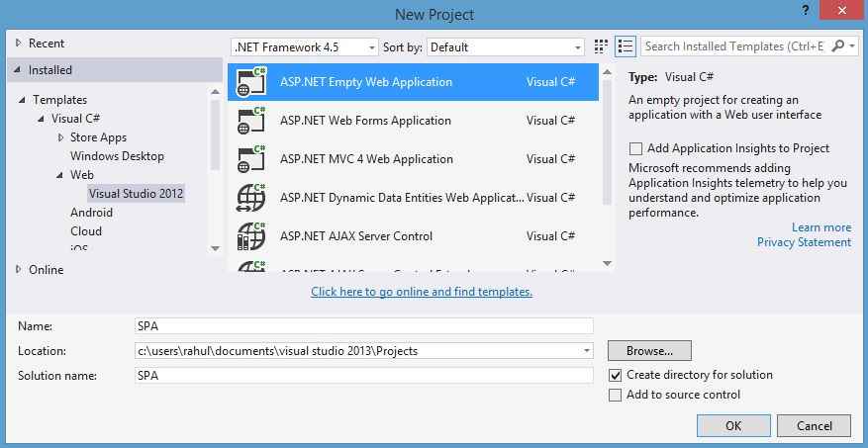Screen dimensions: 868x448
Task: Enable Add Application Insights to Project
Action: [635, 148]
